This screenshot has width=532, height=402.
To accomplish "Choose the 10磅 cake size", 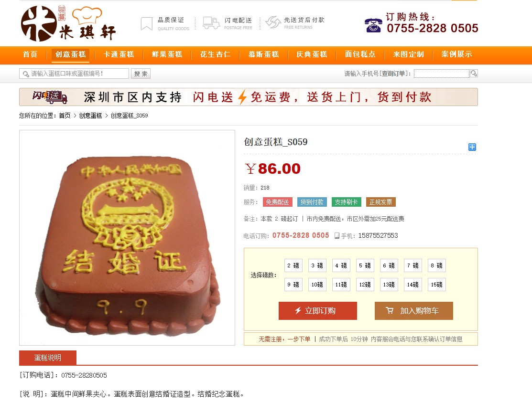I will (317, 285).
